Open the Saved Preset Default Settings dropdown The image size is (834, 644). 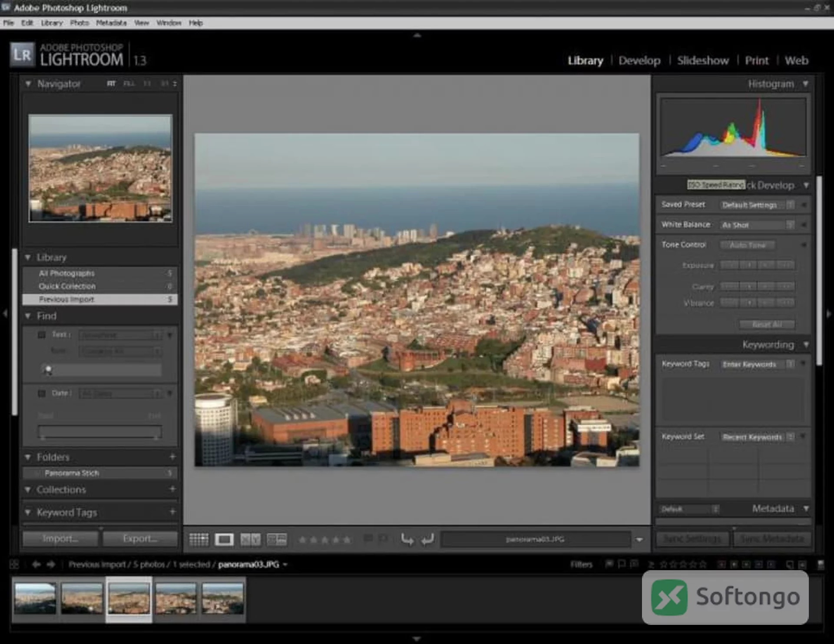click(757, 205)
